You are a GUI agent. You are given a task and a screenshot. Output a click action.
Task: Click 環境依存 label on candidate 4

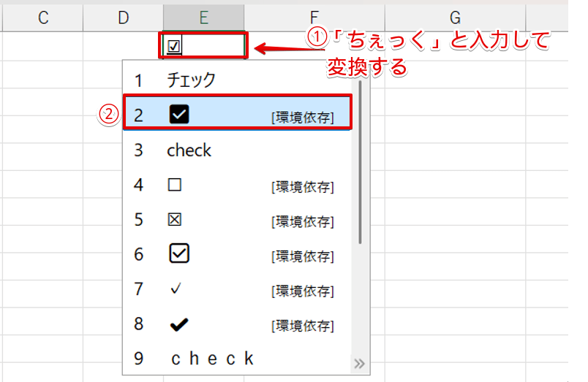pyautogui.click(x=303, y=187)
